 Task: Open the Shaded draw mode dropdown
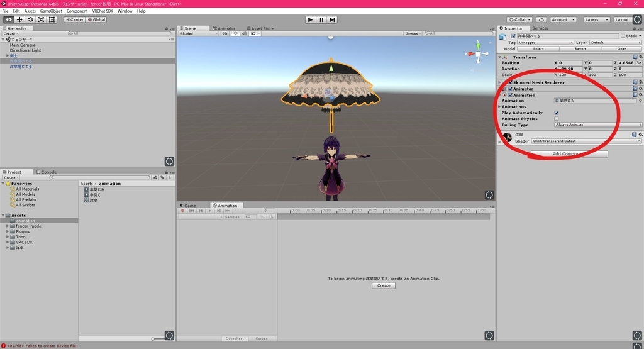(199, 34)
